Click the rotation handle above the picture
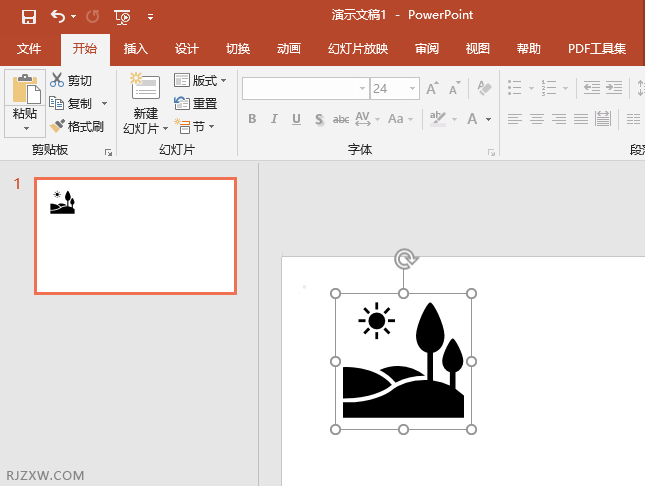Screen dimensions: 645x486 tap(404, 260)
